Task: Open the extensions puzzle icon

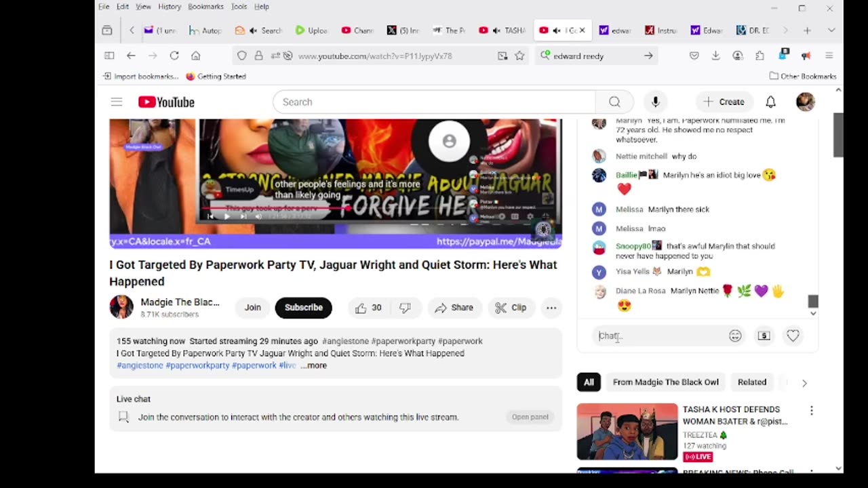Action: coord(759,56)
